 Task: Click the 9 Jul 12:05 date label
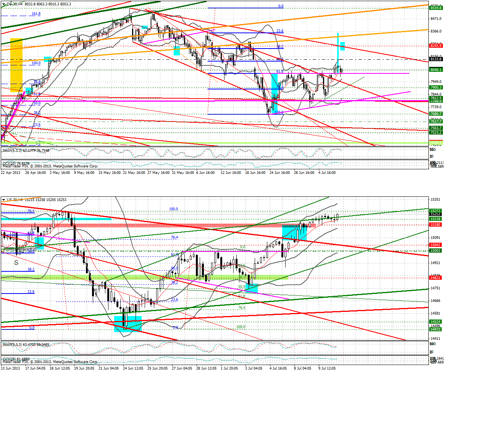point(327,368)
